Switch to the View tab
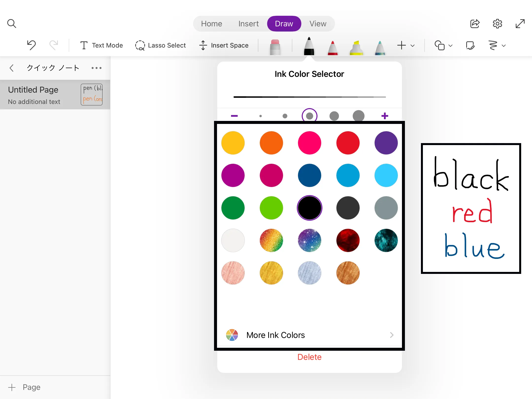Screen dimensions: 532x399 click(x=317, y=23)
